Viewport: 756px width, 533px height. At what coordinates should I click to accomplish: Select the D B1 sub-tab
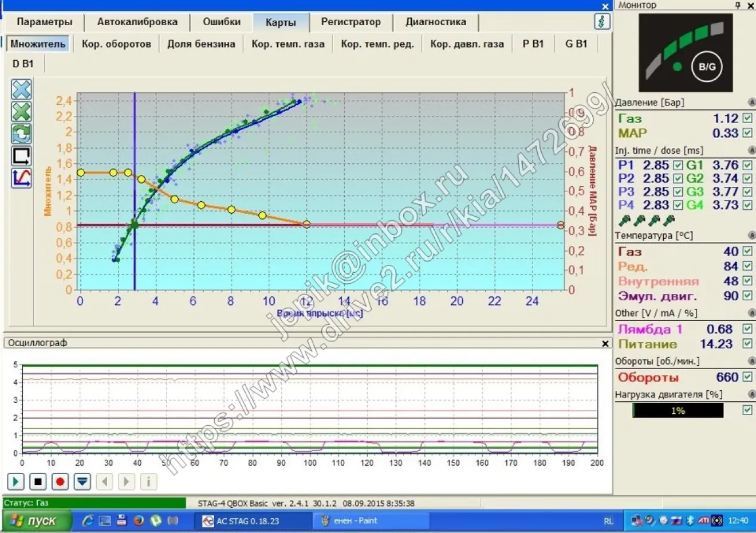(x=23, y=64)
